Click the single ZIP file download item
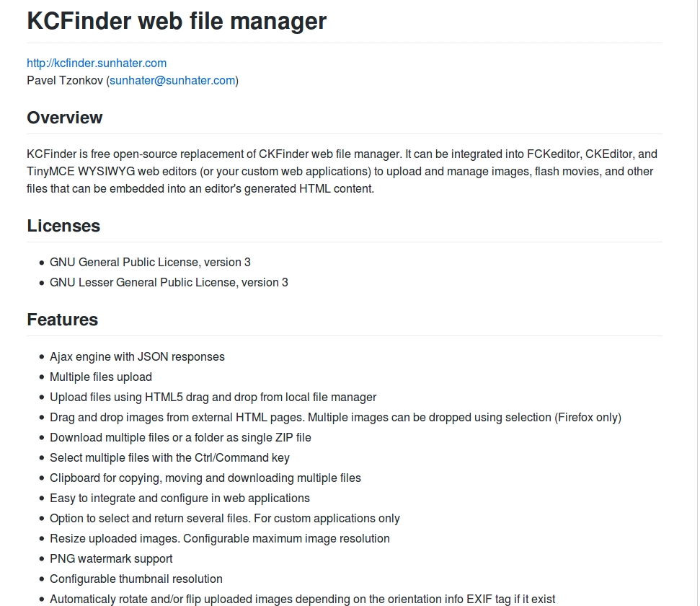The height and width of the screenshot is (606, 700). pos(180,438)
